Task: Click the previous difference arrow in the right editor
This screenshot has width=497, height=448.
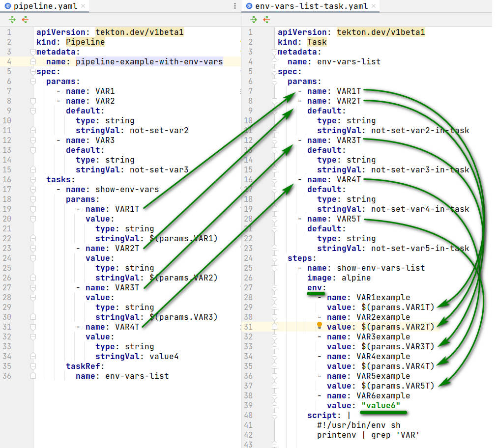Action: (x=265, y=20)
